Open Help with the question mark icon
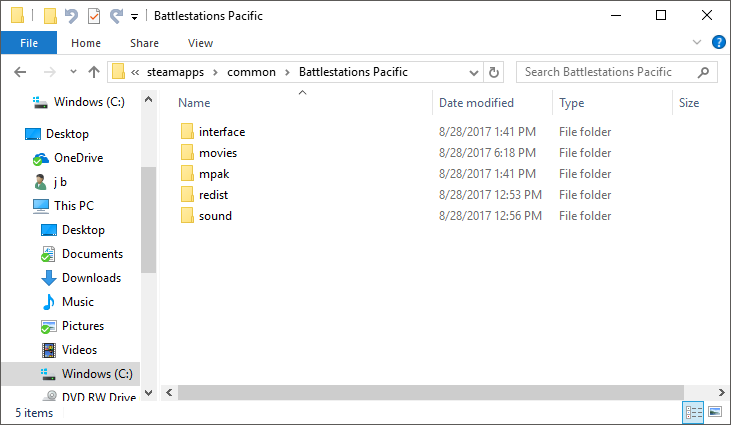Screen dimensions: 731x425 click(x=718, y=42)
